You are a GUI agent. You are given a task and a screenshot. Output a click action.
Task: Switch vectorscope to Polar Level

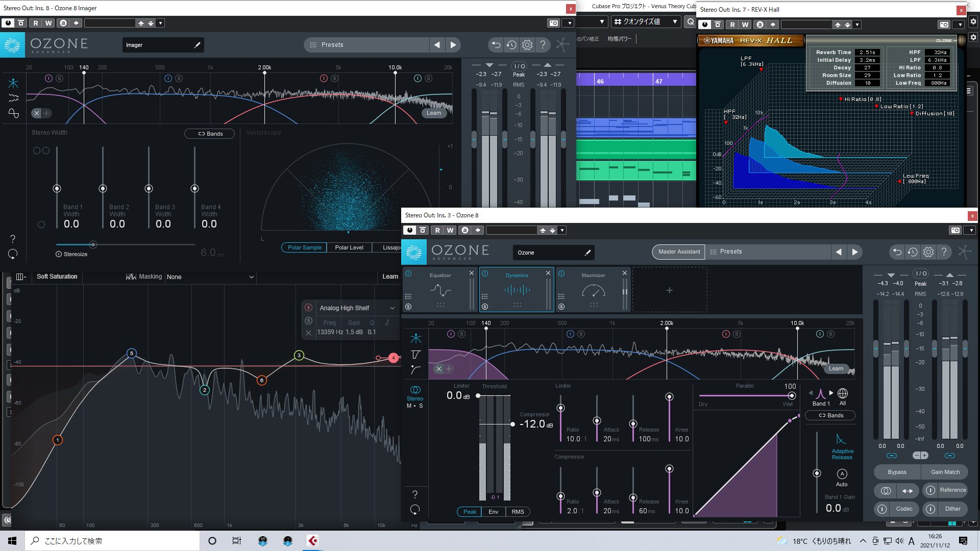(349, 247)
